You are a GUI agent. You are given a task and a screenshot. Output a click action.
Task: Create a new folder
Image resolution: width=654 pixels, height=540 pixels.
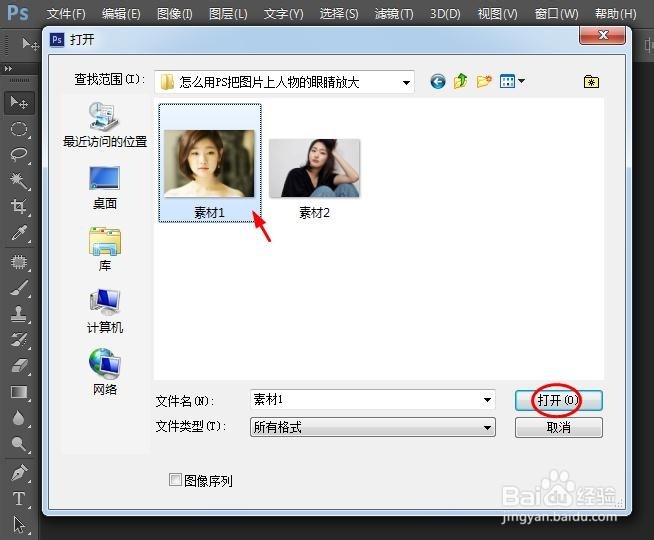coord(484,81)
